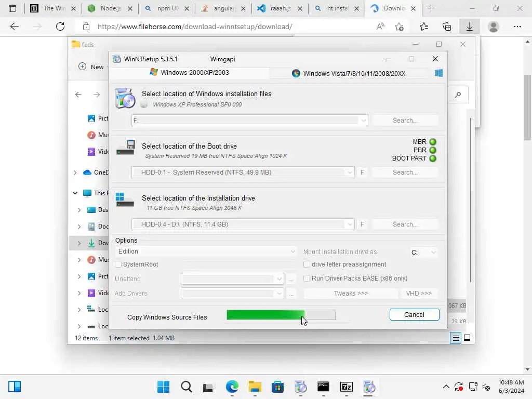Click the PBR green status light
The width and height of the screenshot is (532, 399).
pos(433,150)
